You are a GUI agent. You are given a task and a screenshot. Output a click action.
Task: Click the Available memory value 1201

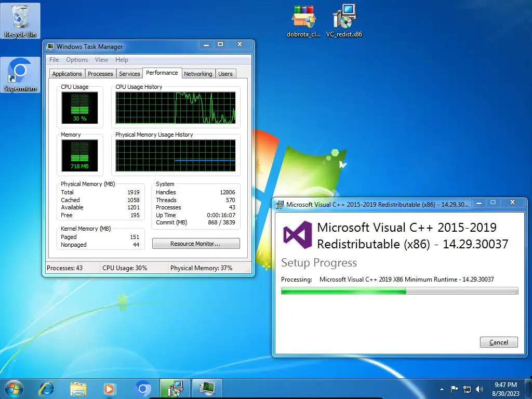[x=134, y=207]
